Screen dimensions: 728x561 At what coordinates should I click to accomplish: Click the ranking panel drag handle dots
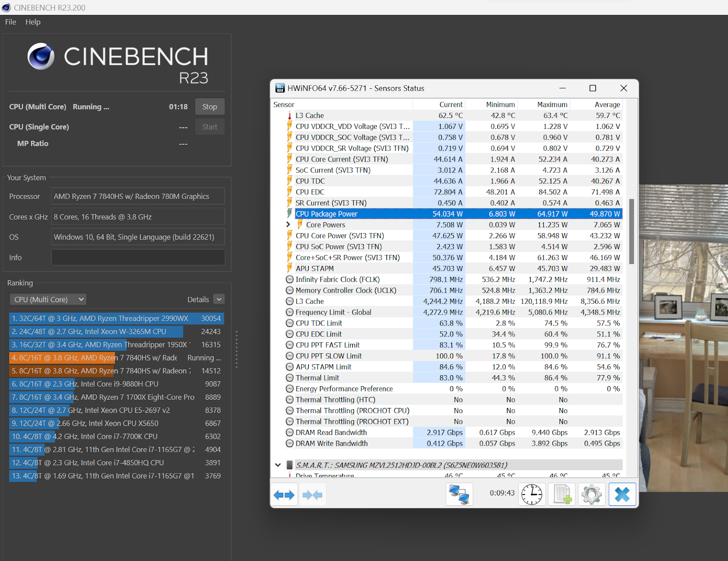236,349
